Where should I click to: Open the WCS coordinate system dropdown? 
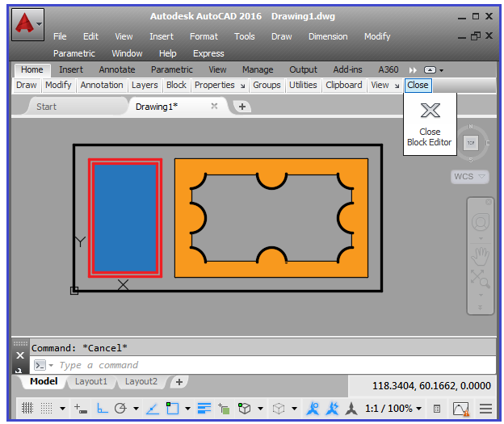click(470, 176)
